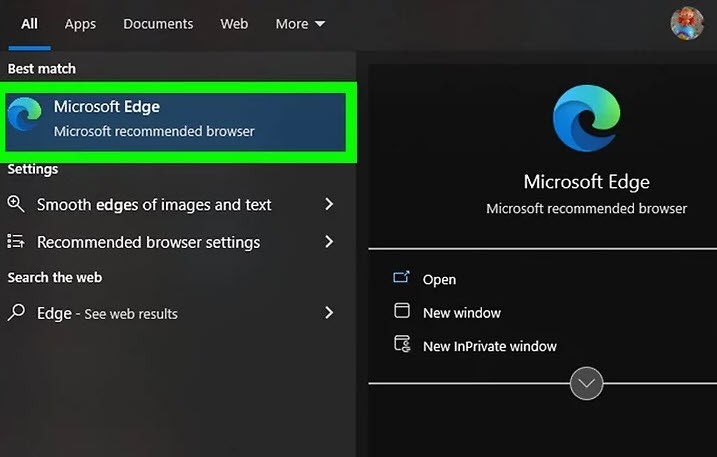The height and width of the screenshot is (457, 717).
Task: Expand Smooth edges of images chevron
Action: click(x=329, y=204)
